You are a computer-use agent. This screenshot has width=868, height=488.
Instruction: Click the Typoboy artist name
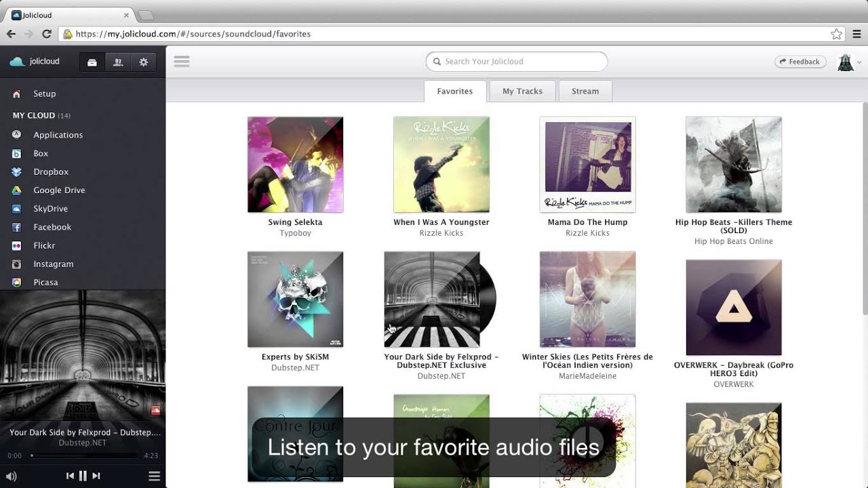click(x=295, y=233)
